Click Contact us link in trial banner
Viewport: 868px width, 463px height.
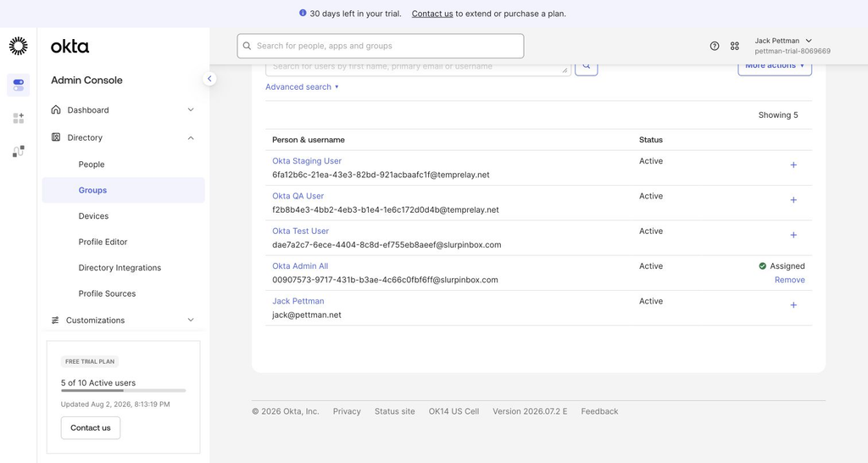(x=432, y=14)
